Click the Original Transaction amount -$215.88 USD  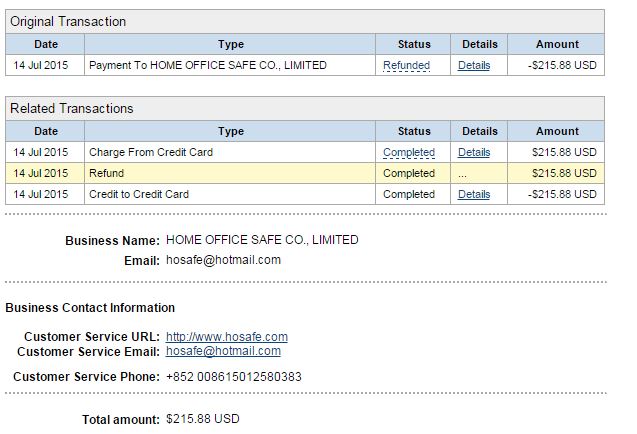pos(563,66)
